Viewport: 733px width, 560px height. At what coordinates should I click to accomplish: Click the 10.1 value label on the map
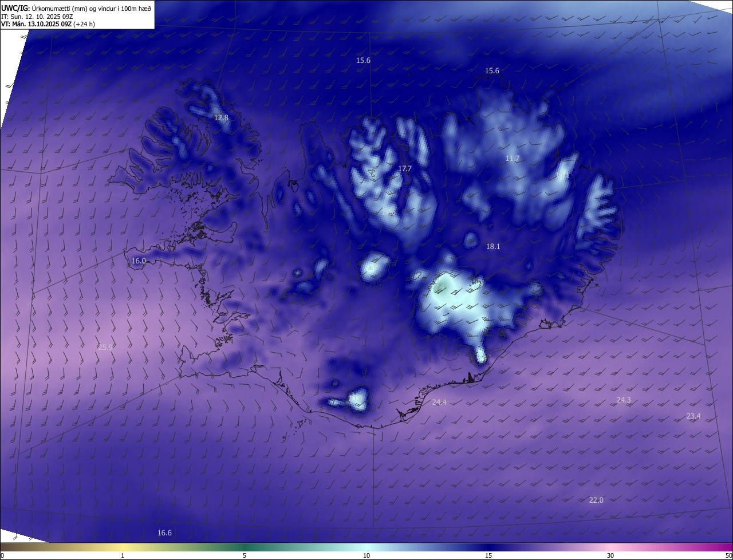[x=563, y=175]
